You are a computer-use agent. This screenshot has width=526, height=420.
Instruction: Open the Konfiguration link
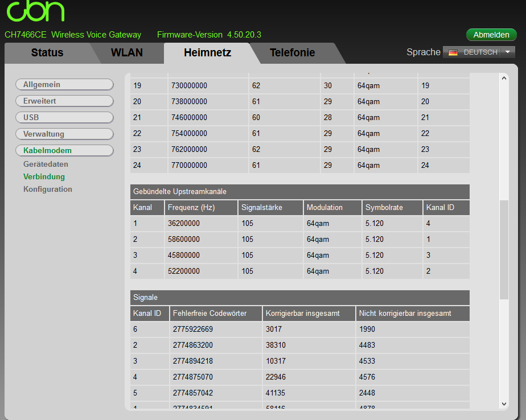click(48, 190)
